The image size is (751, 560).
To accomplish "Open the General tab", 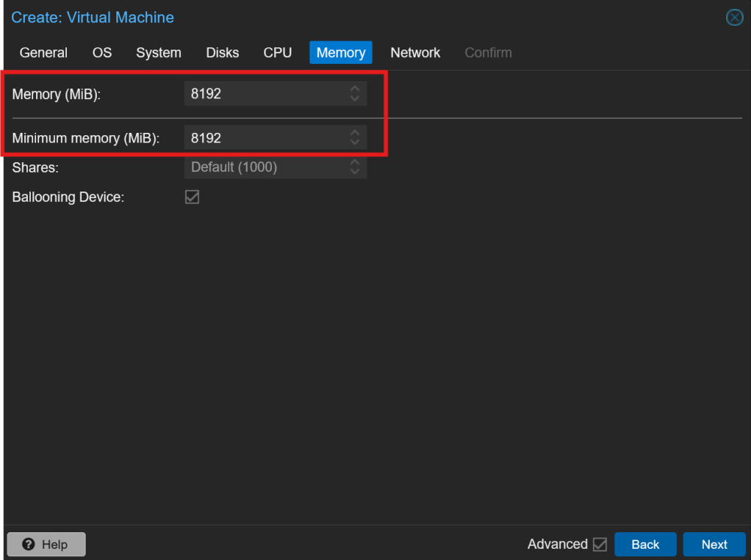I will pos(43,53).
